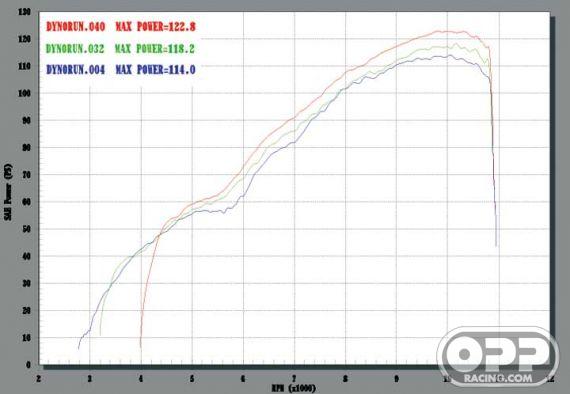Viewport: 570px width, 394px height.
Task: Click the 40 label on the power axis
Action: point(26,256)
